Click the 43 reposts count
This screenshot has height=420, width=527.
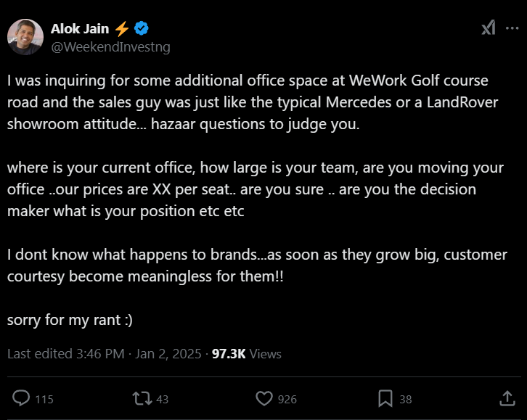[162, 399]
